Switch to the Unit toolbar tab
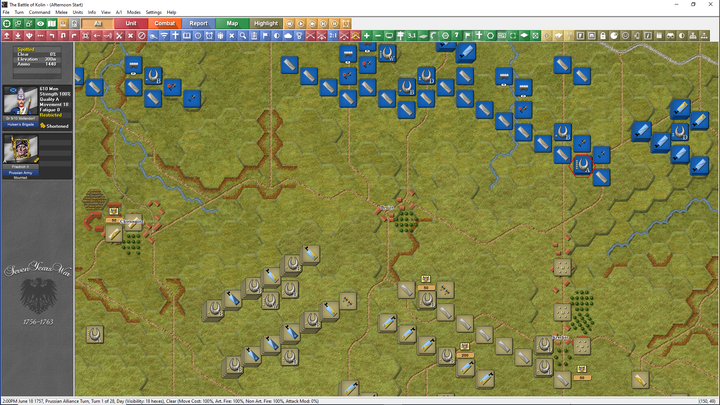Screen dimensions: 720x405 pyautogui.click(x=131, y=23)
